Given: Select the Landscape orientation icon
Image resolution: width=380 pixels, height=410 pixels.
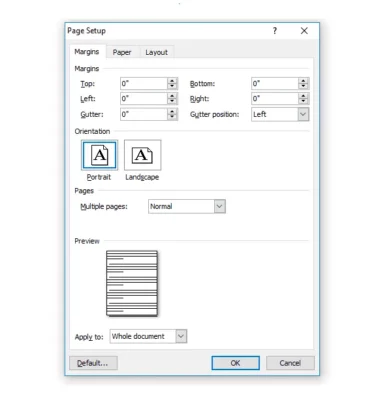Looking at the screenshot, I should 143,155.
